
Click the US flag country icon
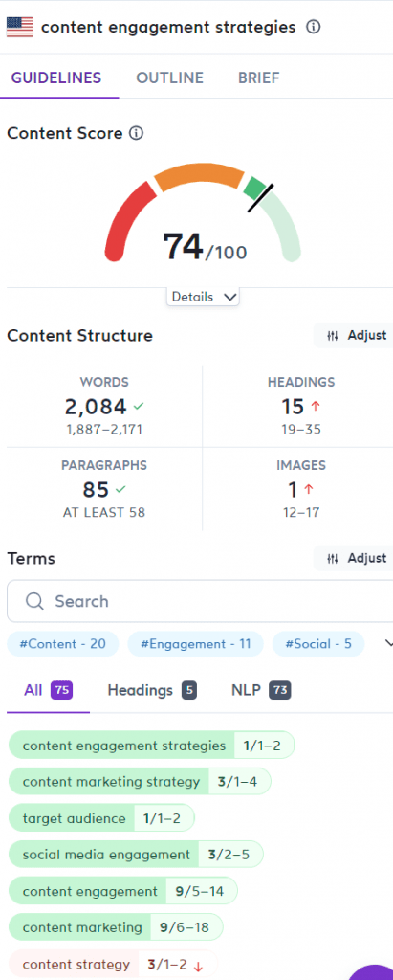point(19,28)
